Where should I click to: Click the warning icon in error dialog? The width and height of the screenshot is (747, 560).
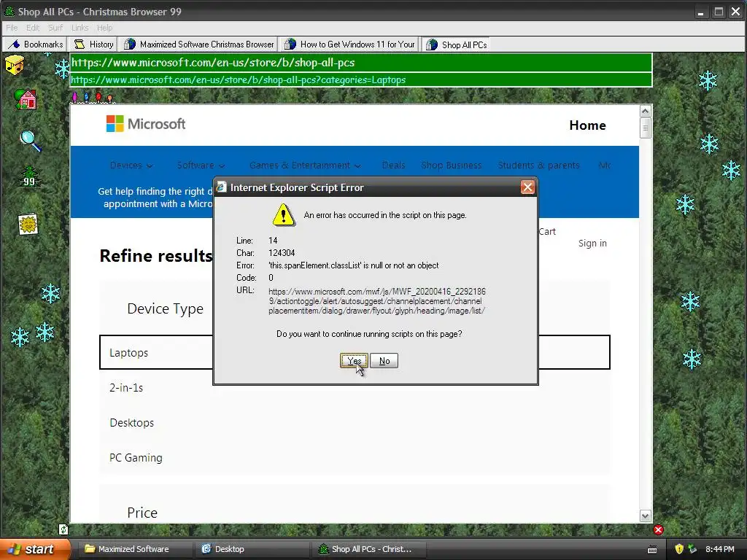(x=284, y=215)
